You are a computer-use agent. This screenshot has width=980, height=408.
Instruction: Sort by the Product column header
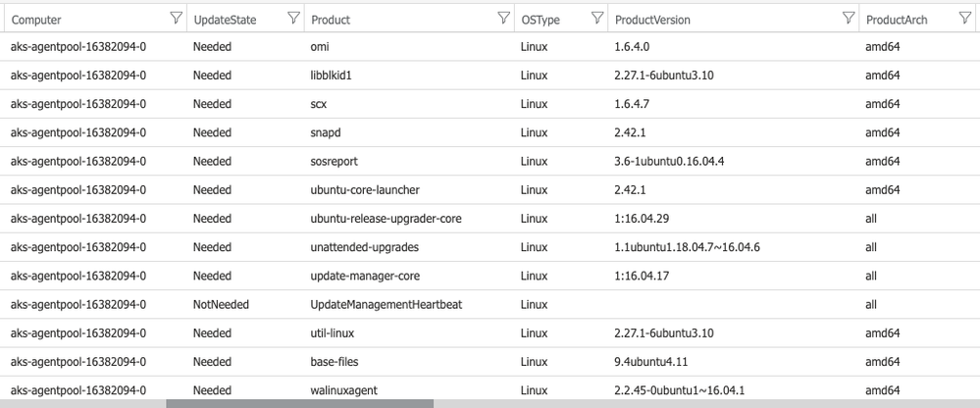pyautogui.click(x=331, y=20)
